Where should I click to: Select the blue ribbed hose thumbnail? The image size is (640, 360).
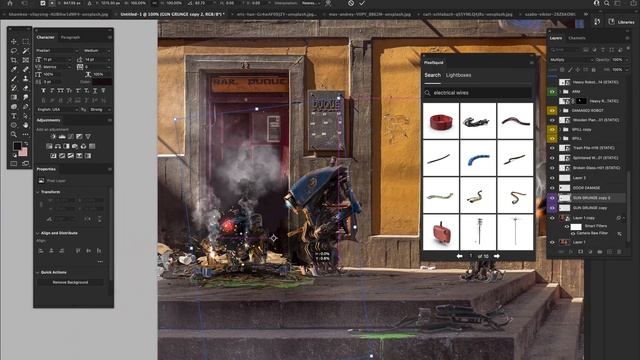coord(478,158)
